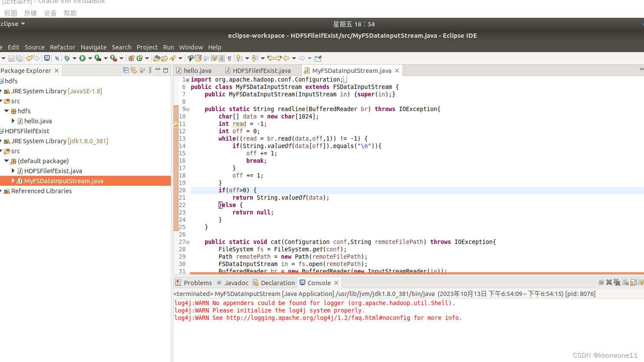Open the Debug configurations dropdown arrow
The image size is (644, 362).
point(74,58)
